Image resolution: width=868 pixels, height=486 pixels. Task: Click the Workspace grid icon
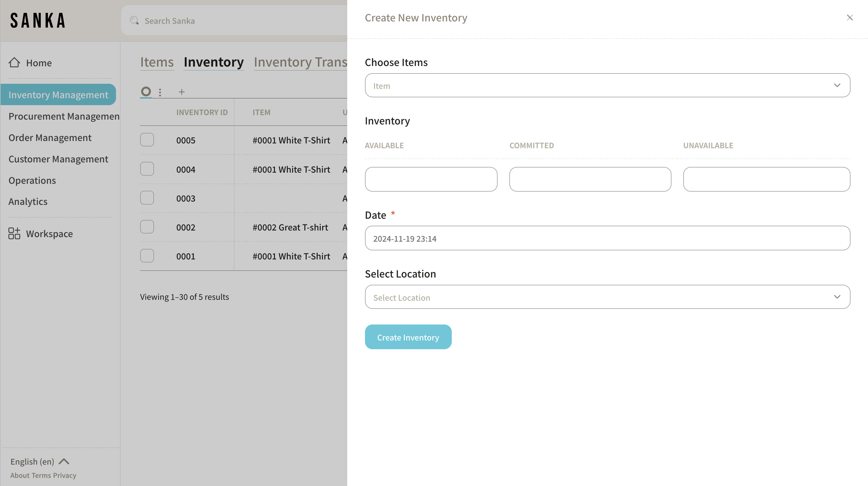click(14, 234)
